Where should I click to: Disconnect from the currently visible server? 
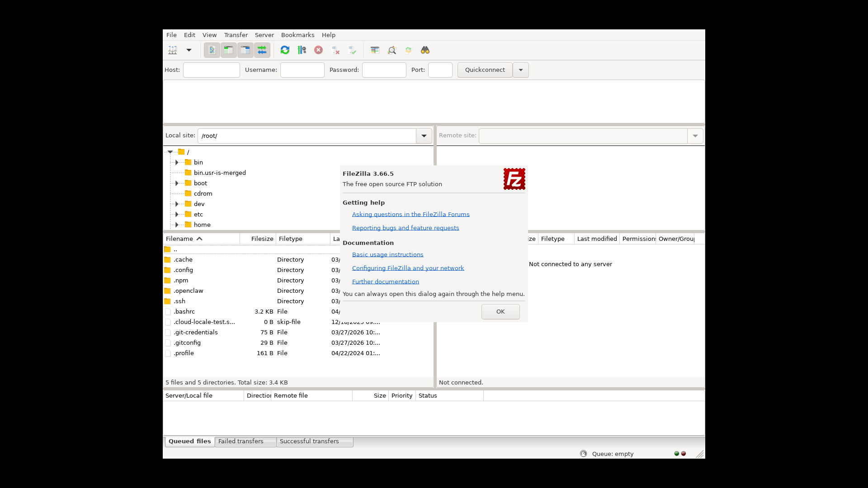(x=335, y=50)
